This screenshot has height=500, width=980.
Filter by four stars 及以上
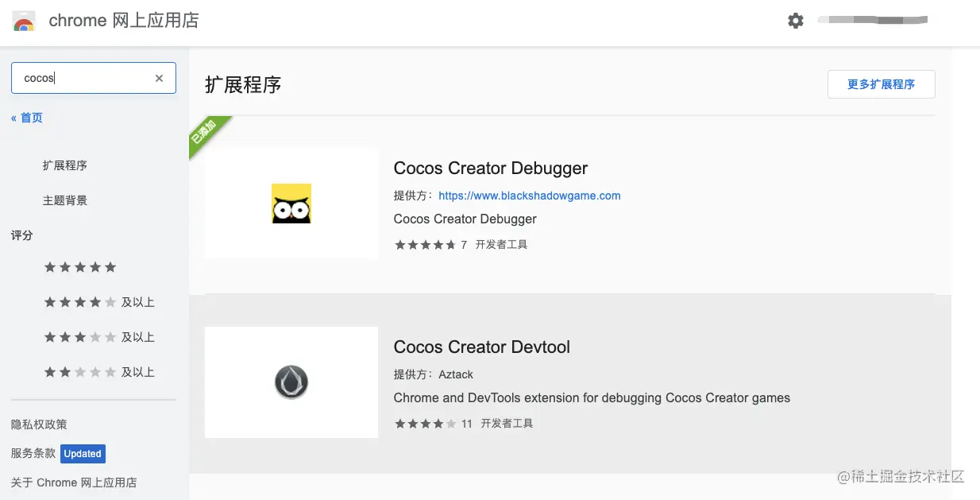(x=99, y=302)
